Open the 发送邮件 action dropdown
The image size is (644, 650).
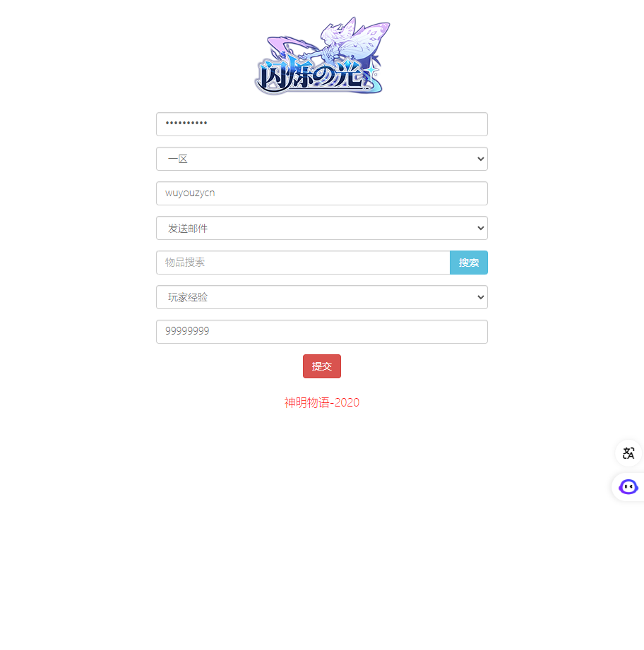pos(322,228)
